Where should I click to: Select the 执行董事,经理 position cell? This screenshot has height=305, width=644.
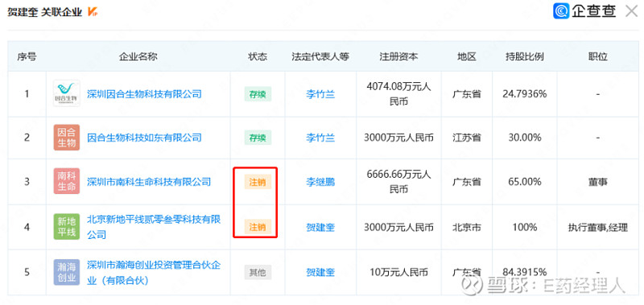point(597,227)
